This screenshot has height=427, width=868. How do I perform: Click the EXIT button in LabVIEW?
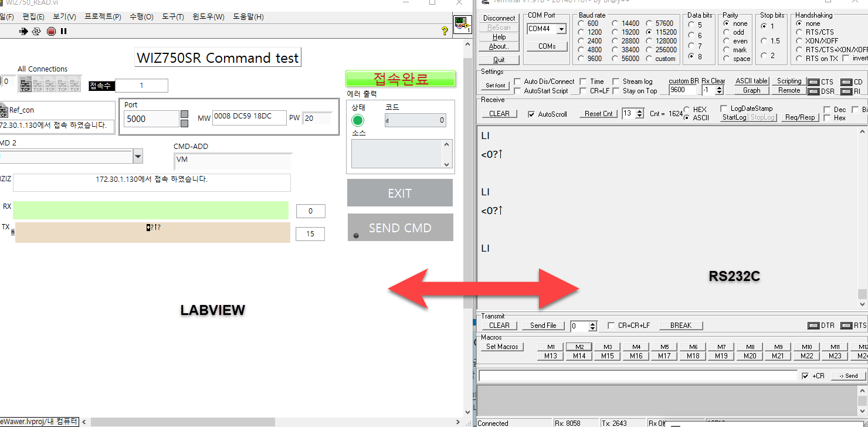(x=400, y=193)
